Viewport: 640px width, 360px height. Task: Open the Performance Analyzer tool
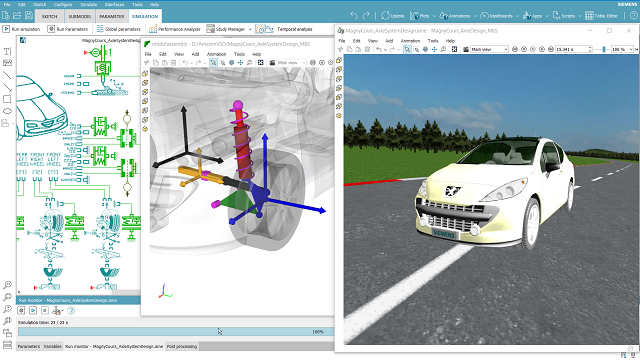(x=175, y=29)
